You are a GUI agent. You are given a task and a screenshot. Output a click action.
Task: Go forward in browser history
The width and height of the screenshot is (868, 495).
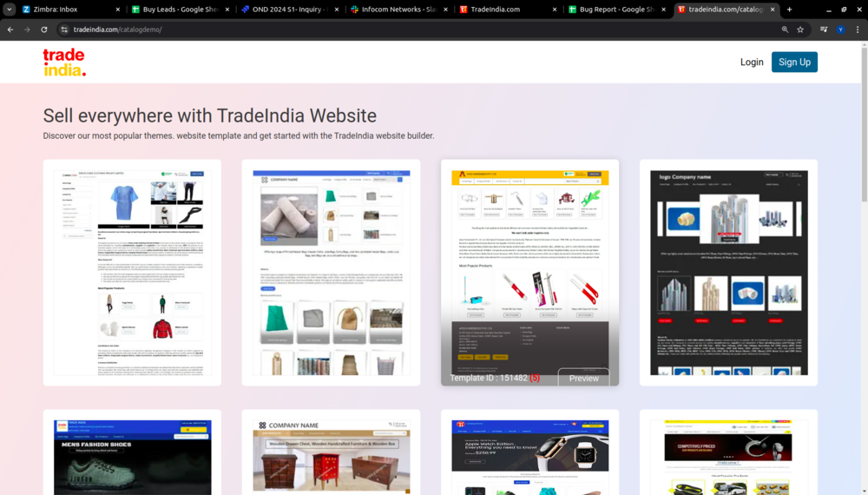point(27,30)
